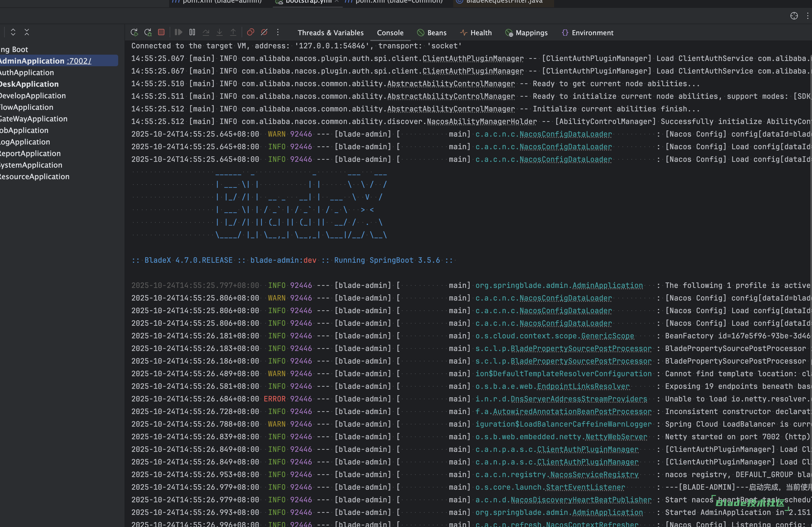
Task: Stop the running AdminApplication
Action: tap(162, 32)
